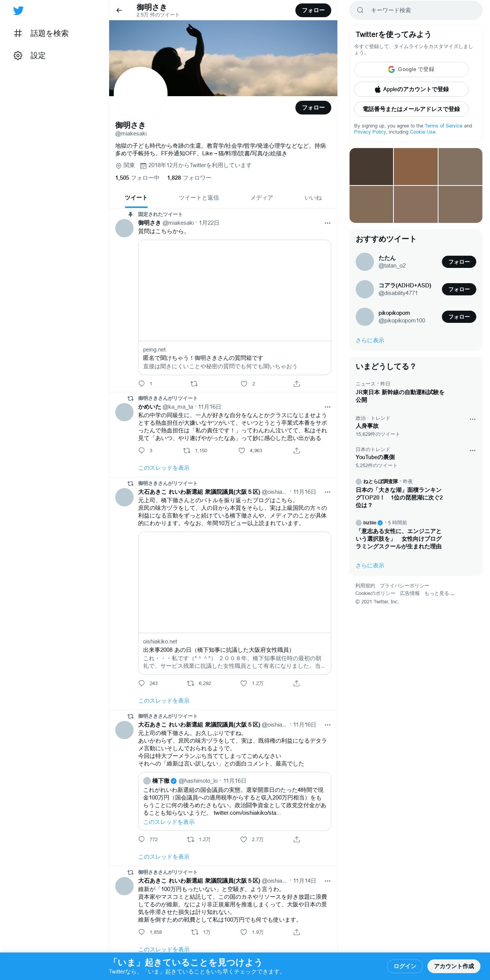
Task: Reply to the oishiakiko.net blog tweet
Action: [x=142, y=683]
